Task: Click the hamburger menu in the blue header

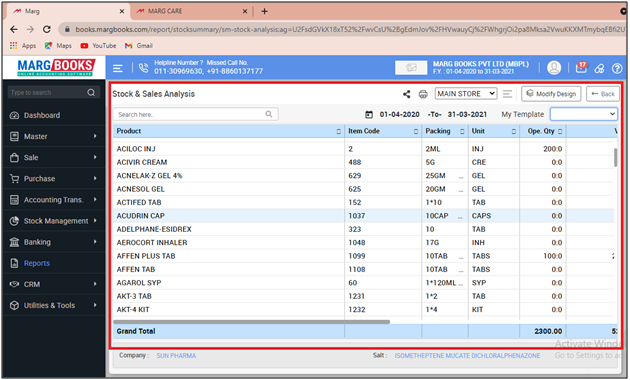Action: click(x=118, y=68)
